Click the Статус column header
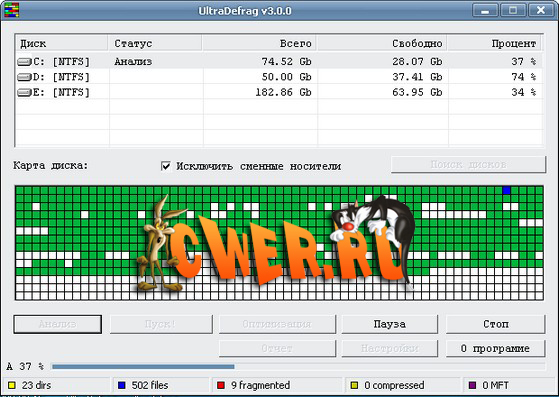This screenshot has width=559, height=397. [155, 43]
